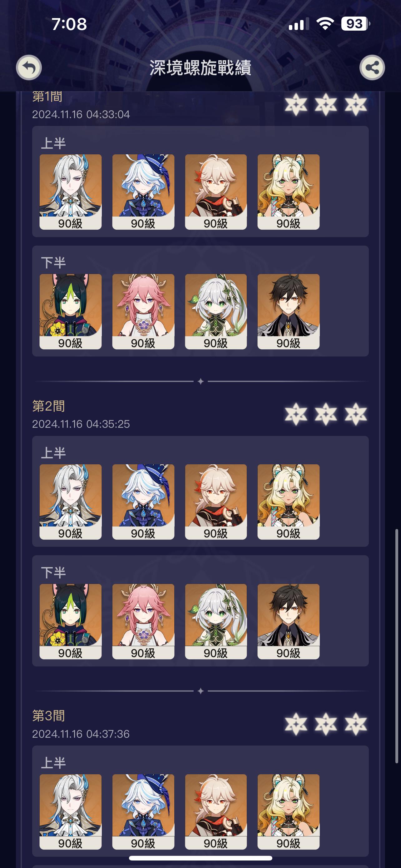Tap the back arrow button

coord(29,67)
